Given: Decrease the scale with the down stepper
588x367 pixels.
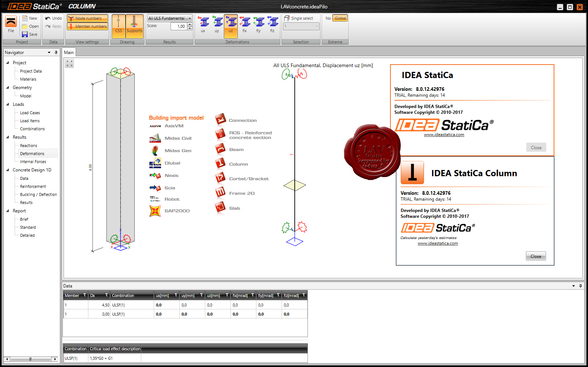Looking at the screenshot, I should click(190, 28).
